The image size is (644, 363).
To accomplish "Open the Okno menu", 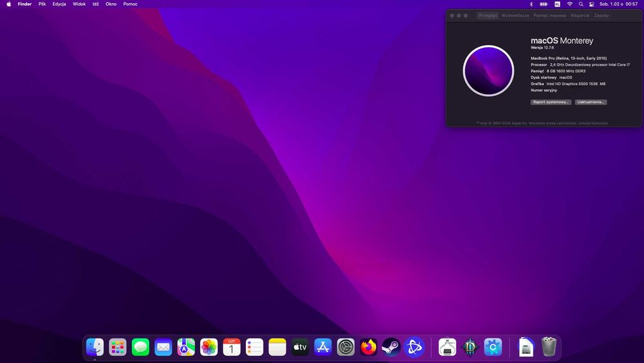I will 111,4.
